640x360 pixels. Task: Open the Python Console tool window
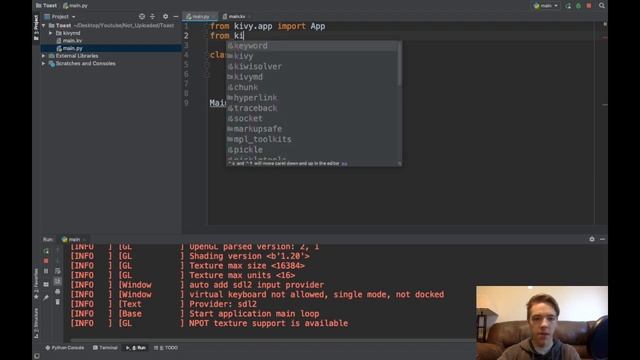64,348
